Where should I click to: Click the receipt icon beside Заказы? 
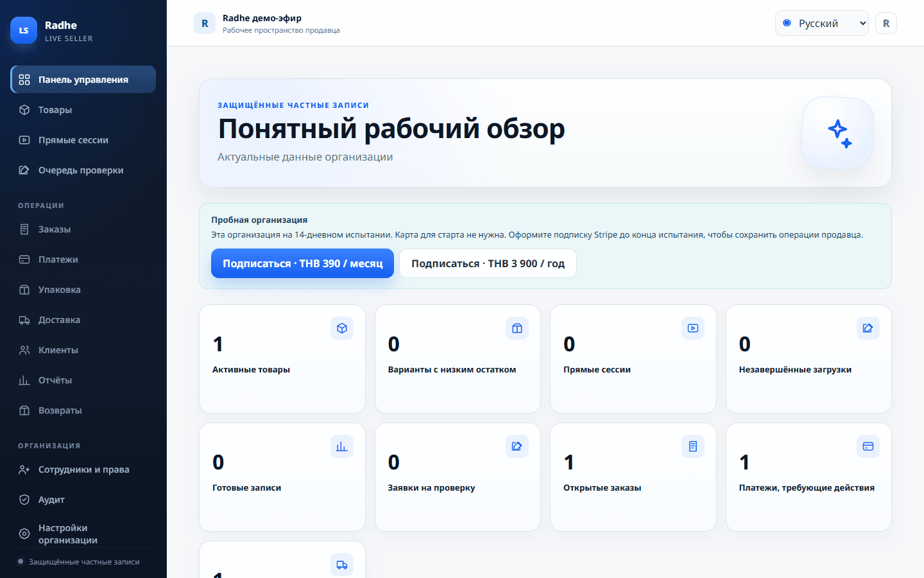[24, 229]
